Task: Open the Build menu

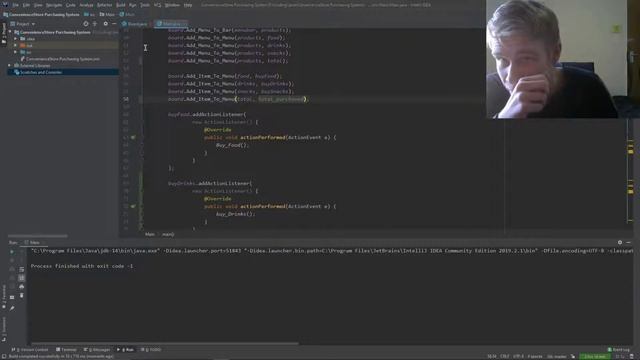Action: click(121, 5)
